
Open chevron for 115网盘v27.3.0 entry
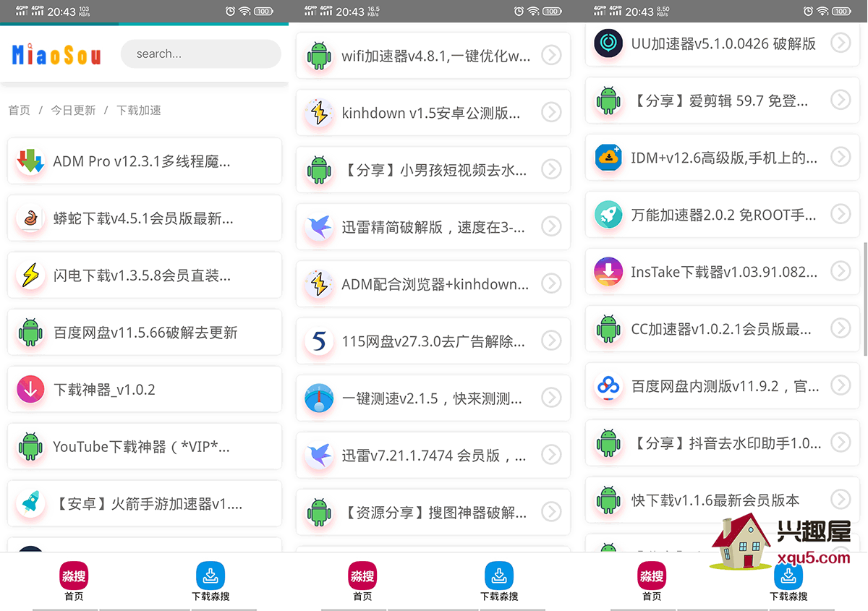(x=551, y=340)
